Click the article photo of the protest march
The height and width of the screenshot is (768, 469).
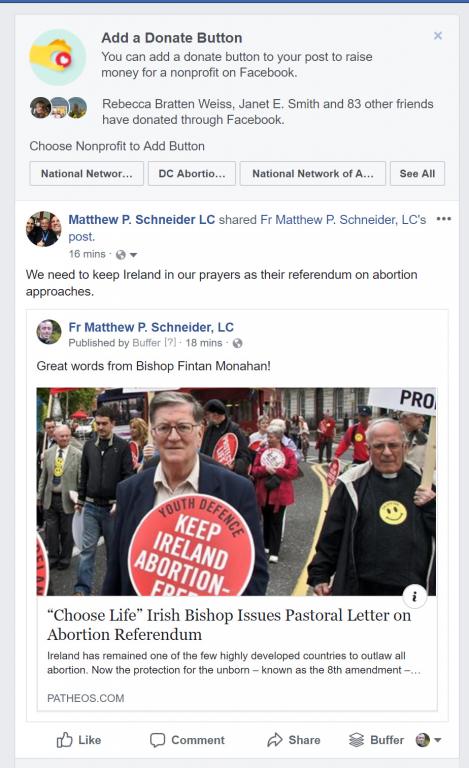236,492
